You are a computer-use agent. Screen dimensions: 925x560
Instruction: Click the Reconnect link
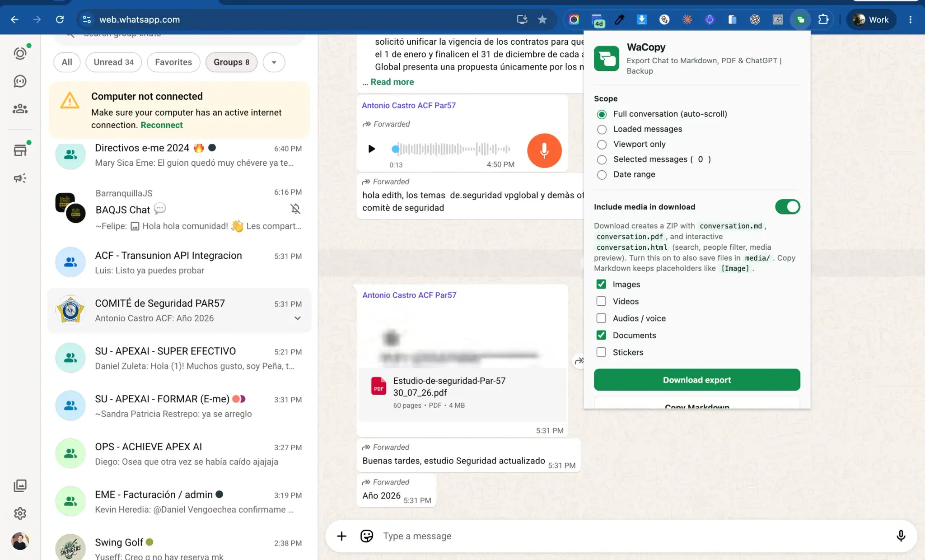[162, 125]
